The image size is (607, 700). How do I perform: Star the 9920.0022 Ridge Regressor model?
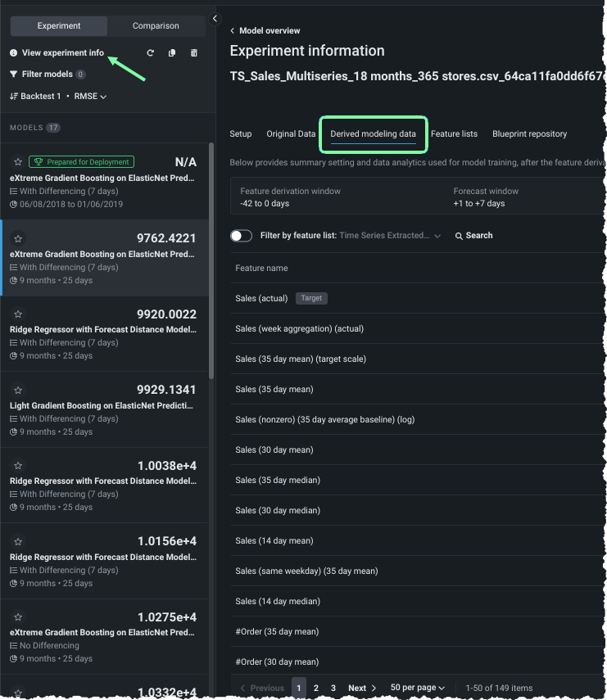pos(18,314)
